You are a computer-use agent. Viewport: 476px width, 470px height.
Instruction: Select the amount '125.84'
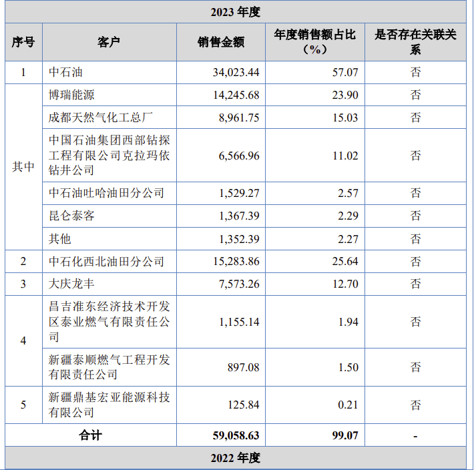244,405
